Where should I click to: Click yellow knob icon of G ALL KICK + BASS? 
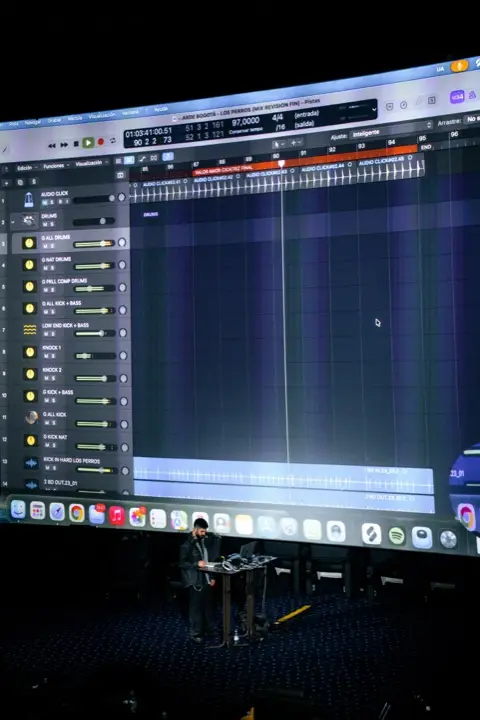point(30,308)
